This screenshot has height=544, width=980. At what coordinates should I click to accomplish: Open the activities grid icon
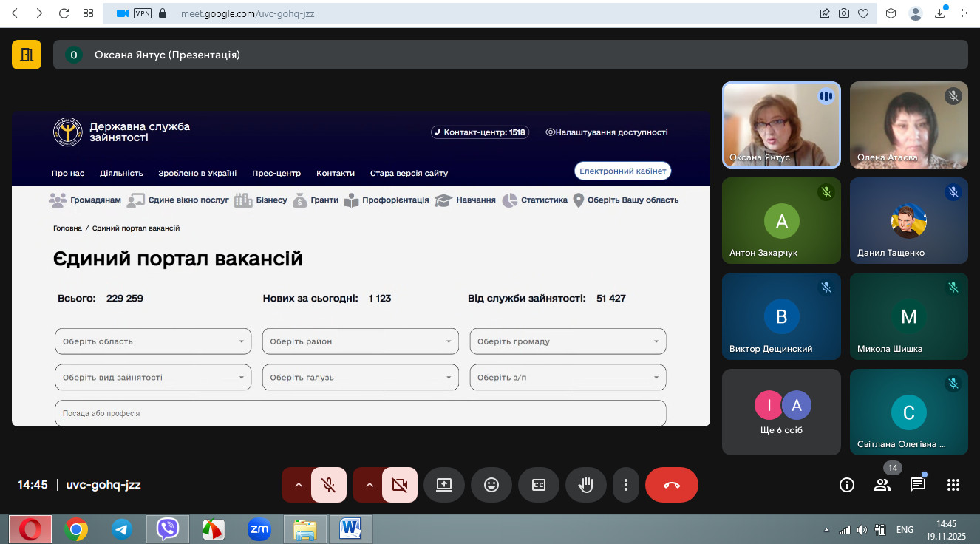tap(953, 485)
